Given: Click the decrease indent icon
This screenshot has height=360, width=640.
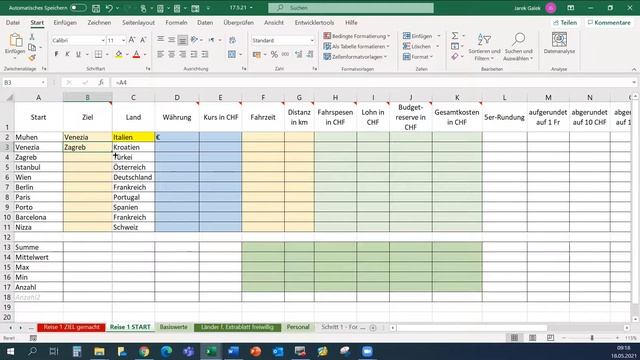Looking at the screenshot, I should click(194, 54).
